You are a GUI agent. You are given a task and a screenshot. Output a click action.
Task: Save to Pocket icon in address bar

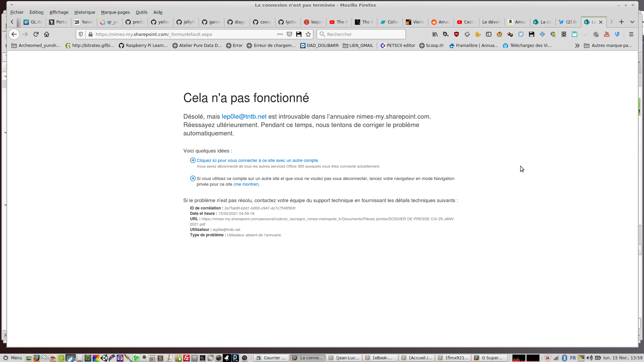(x=289, y=34)
